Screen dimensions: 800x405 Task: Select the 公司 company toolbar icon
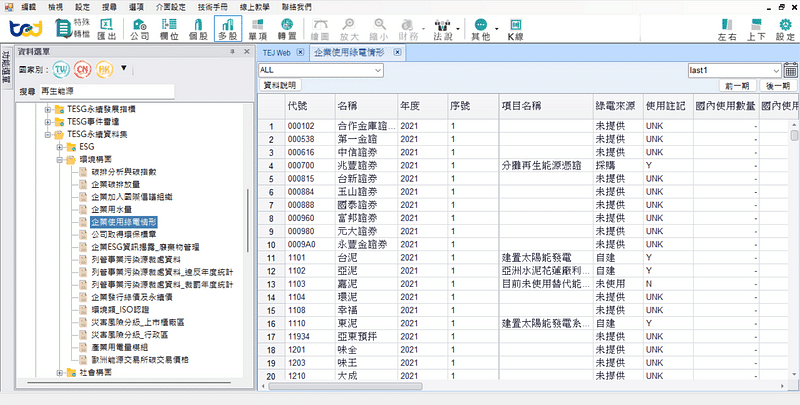click(139, 29)
